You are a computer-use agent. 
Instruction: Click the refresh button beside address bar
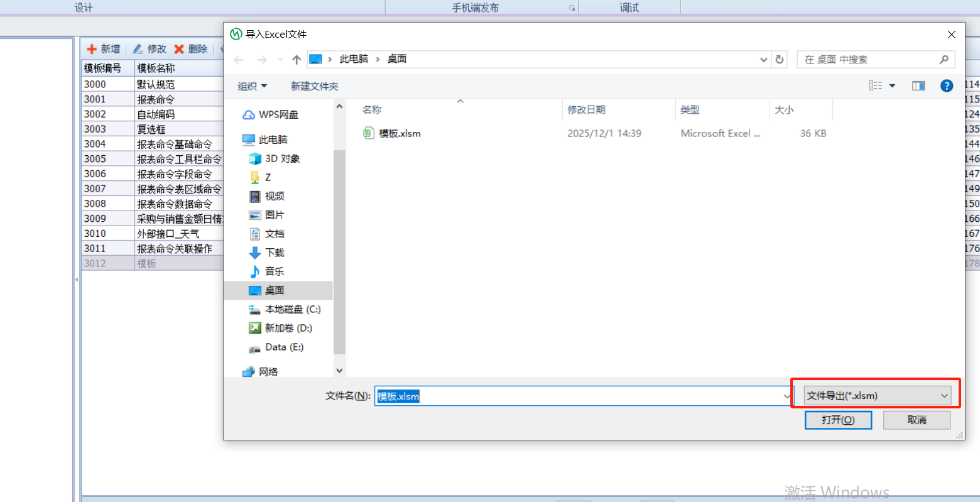[x=780, y=60]
